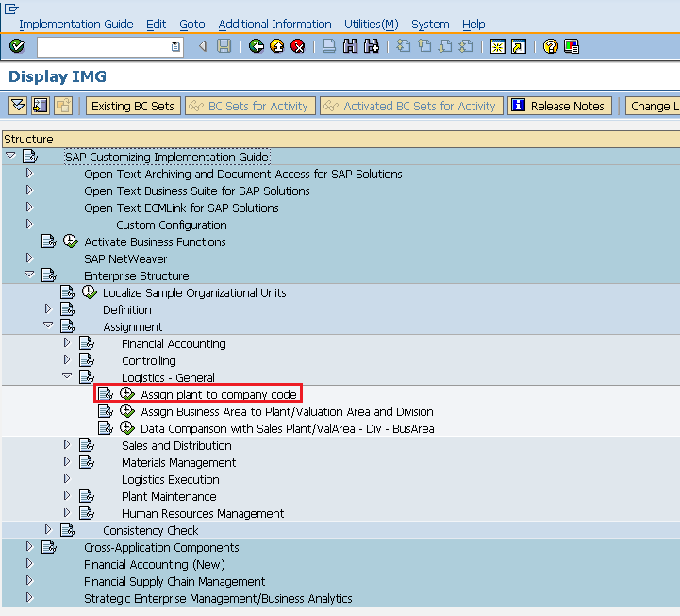
Task: Click the First Page icon
Action: 404,46
